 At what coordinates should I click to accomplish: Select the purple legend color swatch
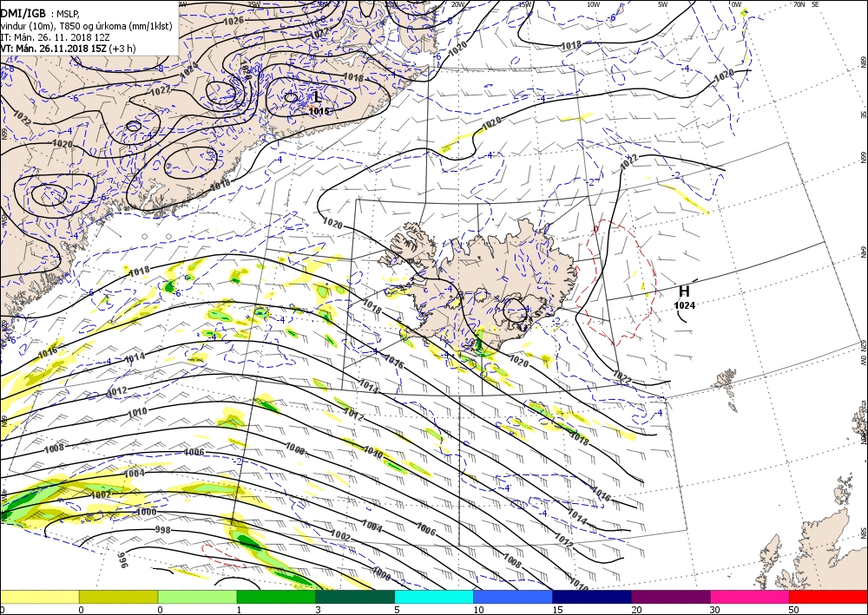pos(671,597)
